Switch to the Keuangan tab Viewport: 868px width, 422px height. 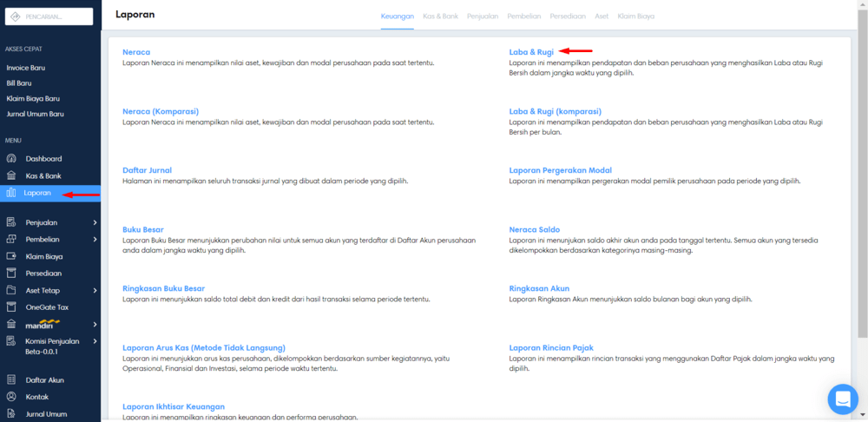398,16
